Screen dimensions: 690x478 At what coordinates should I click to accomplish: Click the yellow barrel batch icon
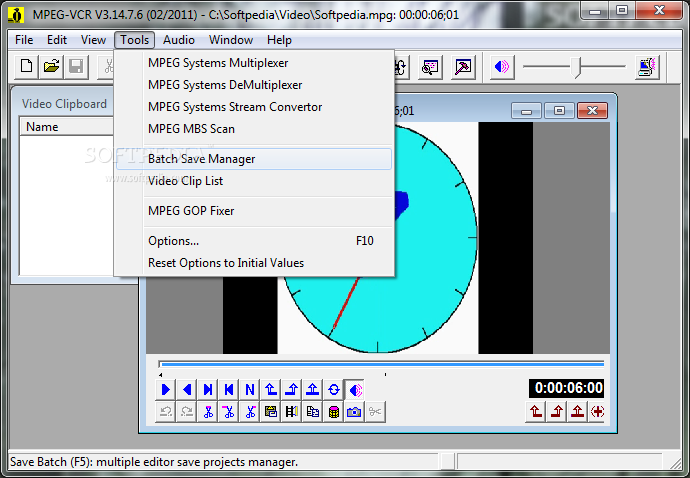(x=334, y=412)
